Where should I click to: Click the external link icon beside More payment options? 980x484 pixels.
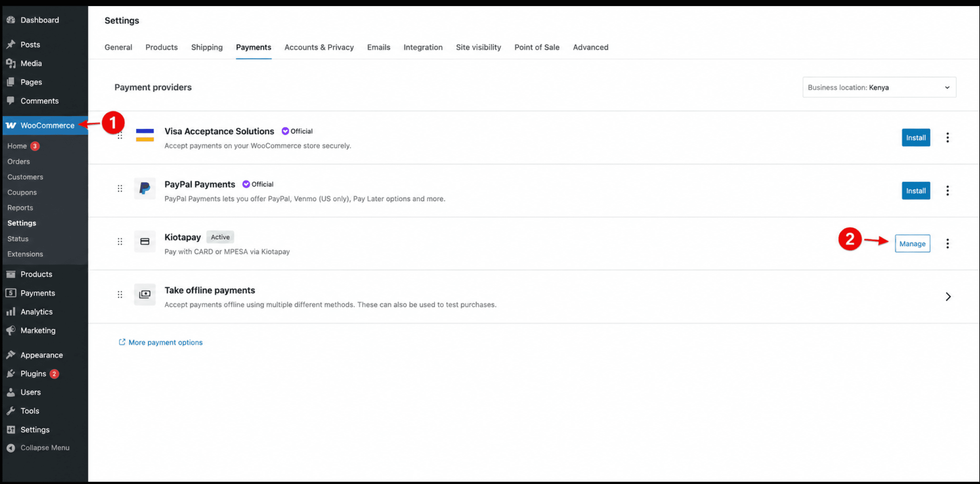click(122, 342)
